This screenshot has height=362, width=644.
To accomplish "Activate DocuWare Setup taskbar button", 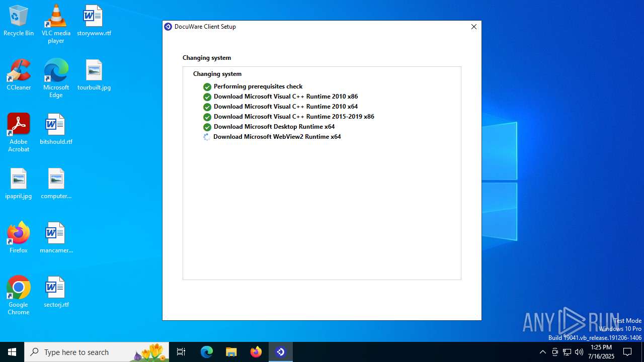I will pos(281,352).
